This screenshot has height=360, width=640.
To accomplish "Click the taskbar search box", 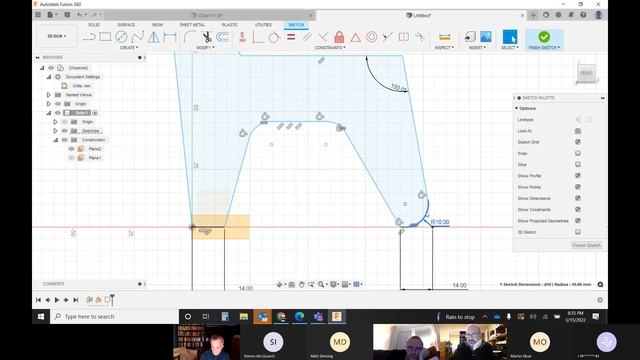I will tap(114, 316).
